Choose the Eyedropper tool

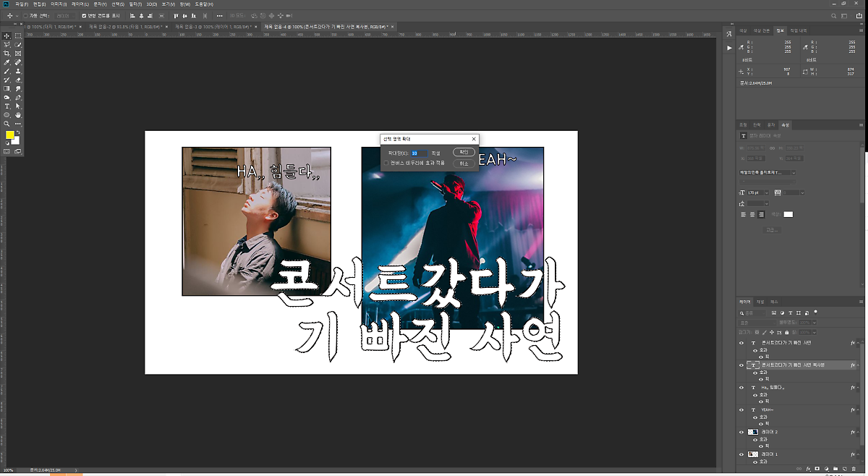tap(7, 62)
